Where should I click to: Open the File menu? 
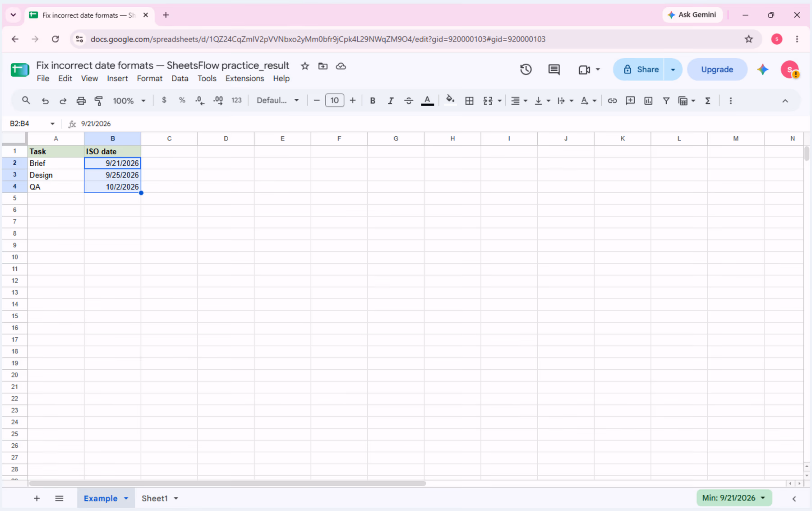click(43, 79)
